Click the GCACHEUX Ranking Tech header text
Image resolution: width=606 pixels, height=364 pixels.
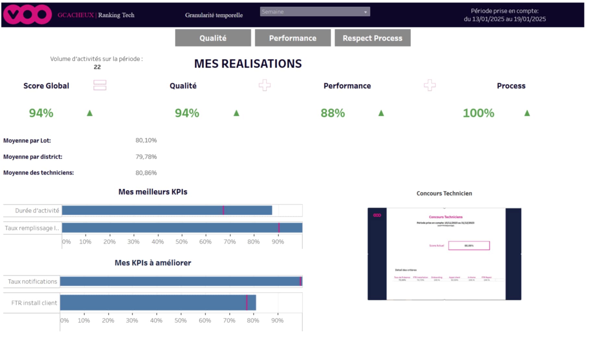96,15
